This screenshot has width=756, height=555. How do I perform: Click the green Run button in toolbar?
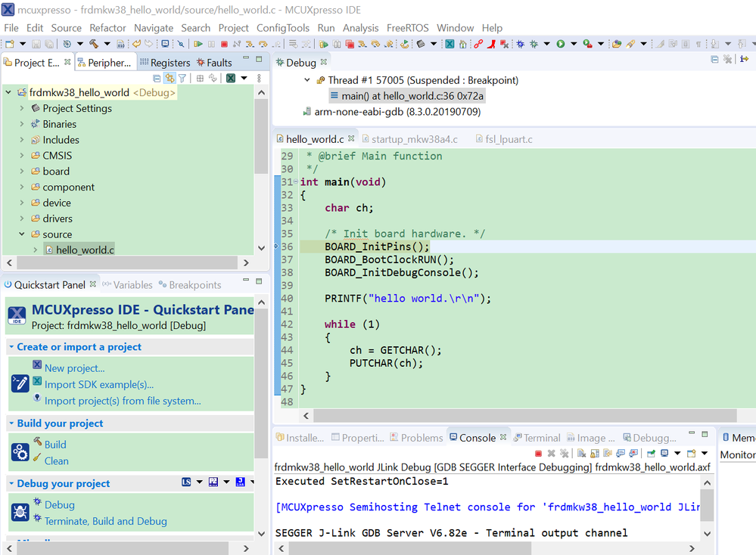560,44
